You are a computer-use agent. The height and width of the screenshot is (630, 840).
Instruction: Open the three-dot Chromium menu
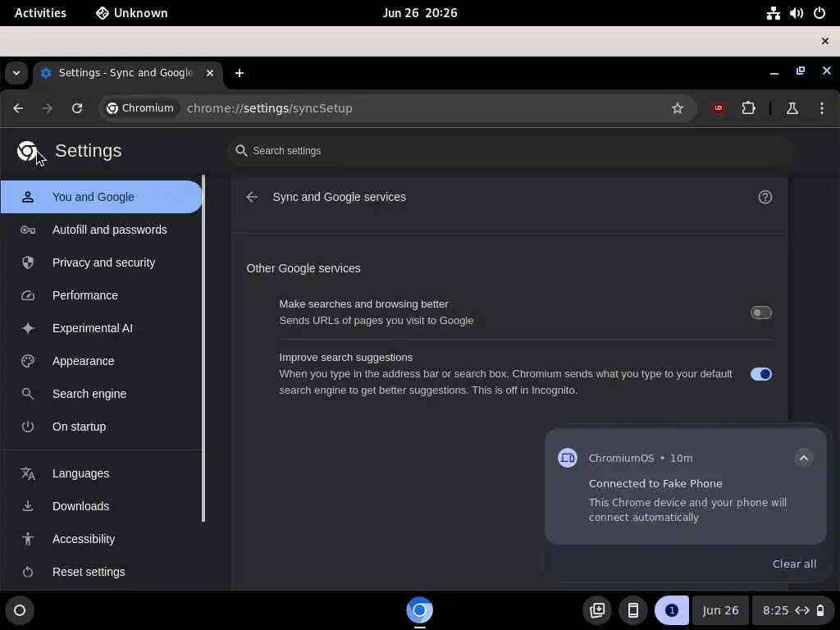tap(822, 108)
